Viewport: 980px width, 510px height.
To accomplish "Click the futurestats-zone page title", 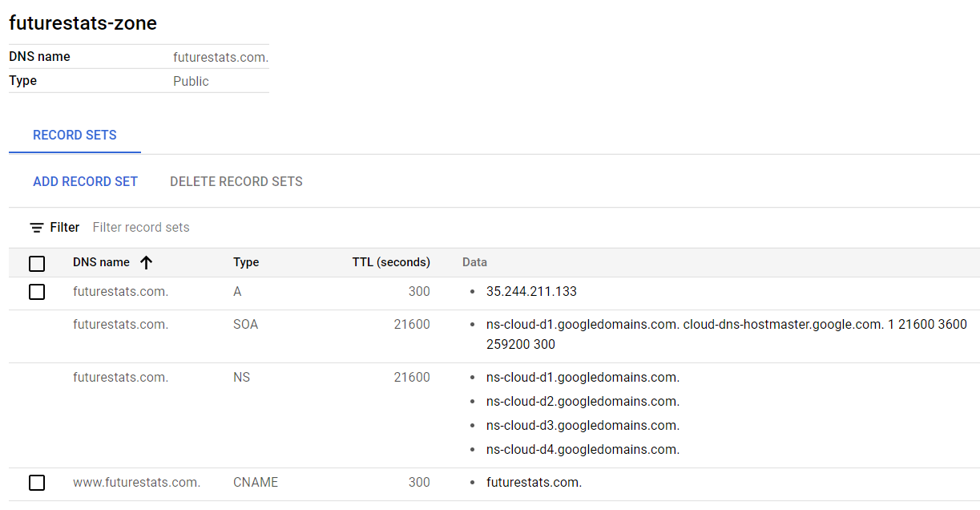I will [83, 23].
